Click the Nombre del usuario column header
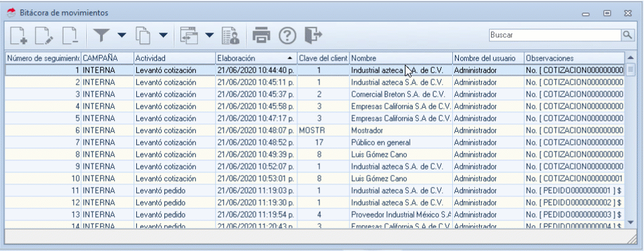Image resolution: width=644 pixels, height=251 pixels. coord(488,58)
